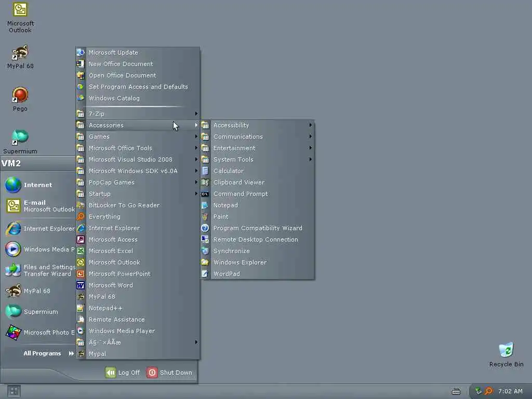532x399 pixels.
Task: Expand the Startup folder
Action: tap(138, 194)
